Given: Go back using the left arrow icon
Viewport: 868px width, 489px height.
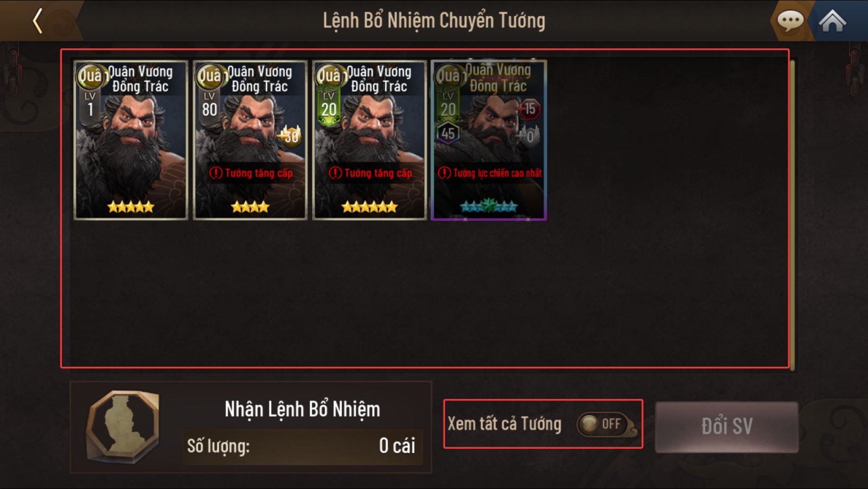Looking at the screenshot, I should [x=37, y=21].
